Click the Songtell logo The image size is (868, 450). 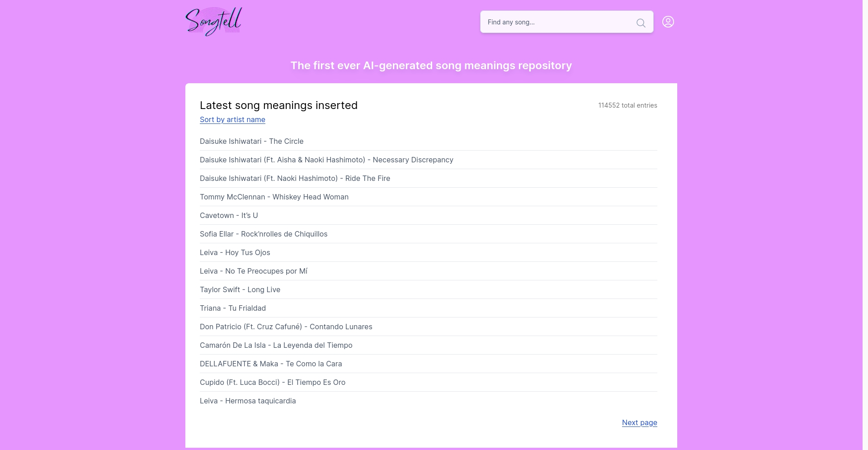coord(214,21)
